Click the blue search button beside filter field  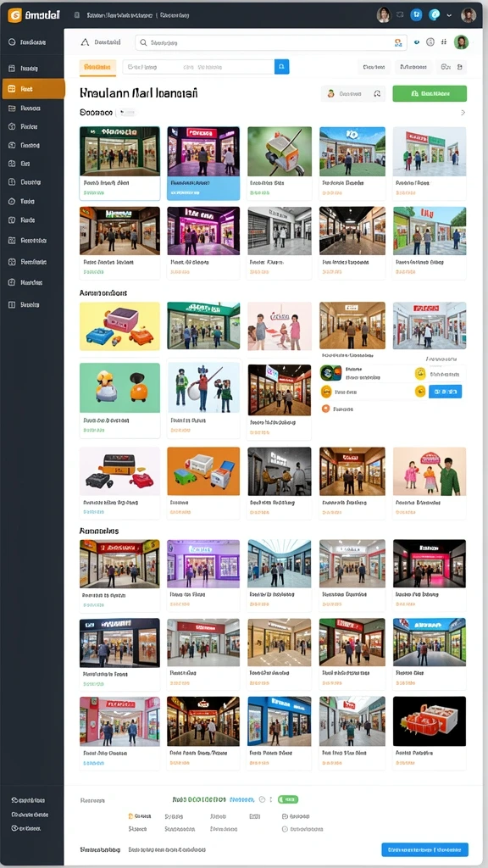281,67
